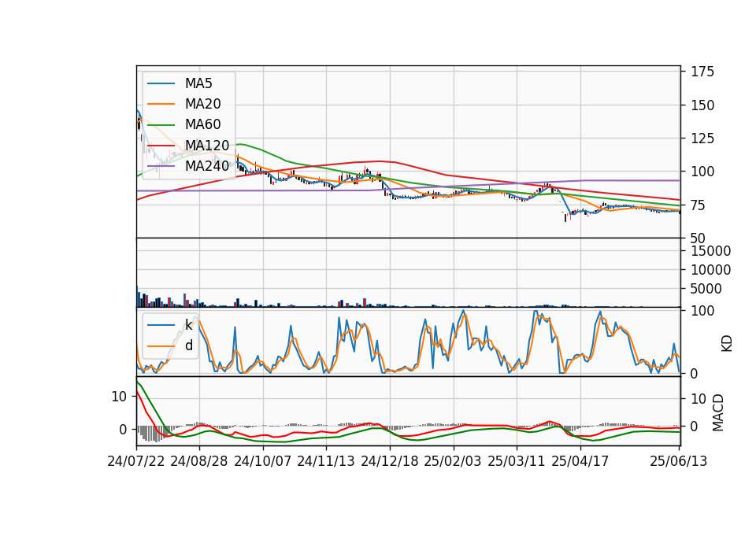Click the 25/03/11 date axis label

(517, 461)
